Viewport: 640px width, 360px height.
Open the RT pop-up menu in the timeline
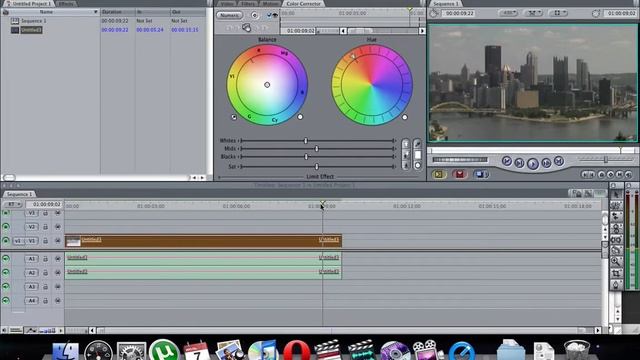click(x=13, y=204)
